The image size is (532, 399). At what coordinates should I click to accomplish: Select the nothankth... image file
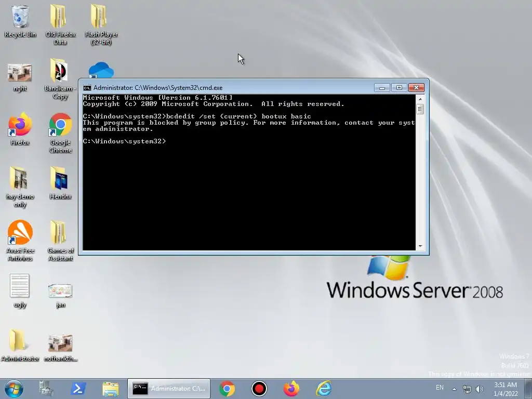click(x=60, y=348)
